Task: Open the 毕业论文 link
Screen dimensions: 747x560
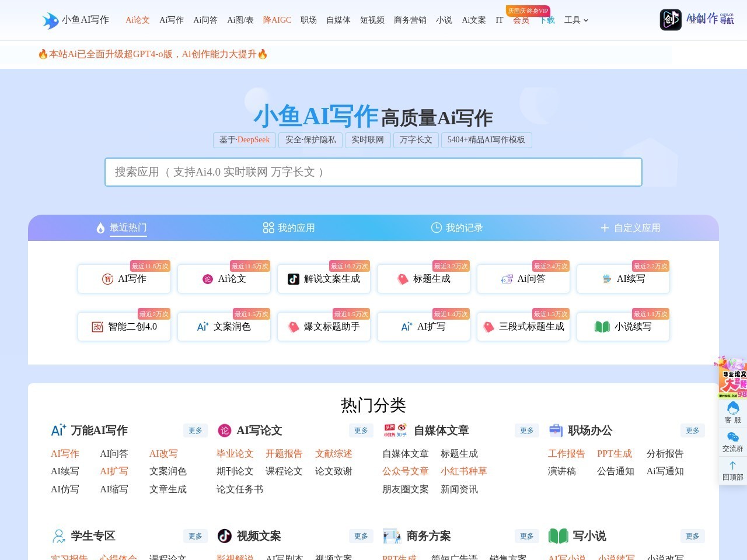Action: coord(235,454)
